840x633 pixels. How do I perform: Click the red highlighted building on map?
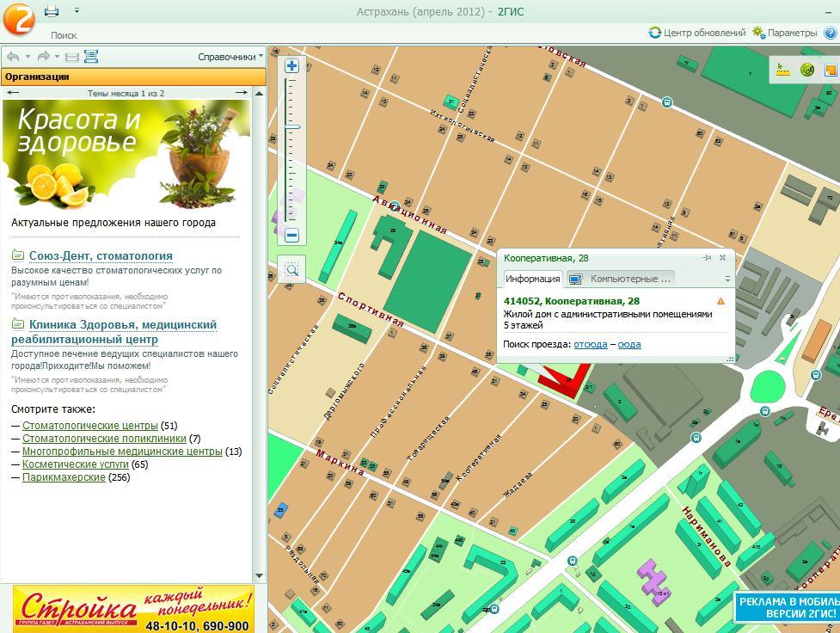pyautogui.click(x=570, y=383)
